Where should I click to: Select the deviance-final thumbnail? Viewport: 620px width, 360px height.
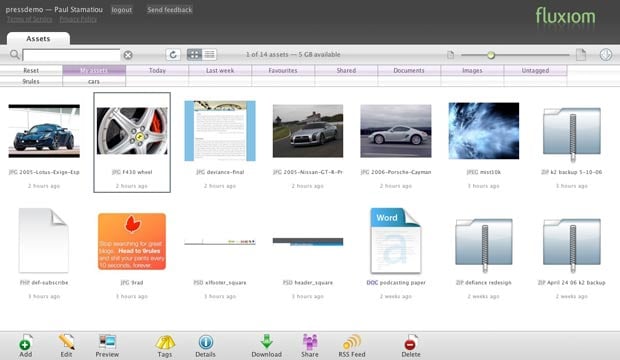(220, 131)
